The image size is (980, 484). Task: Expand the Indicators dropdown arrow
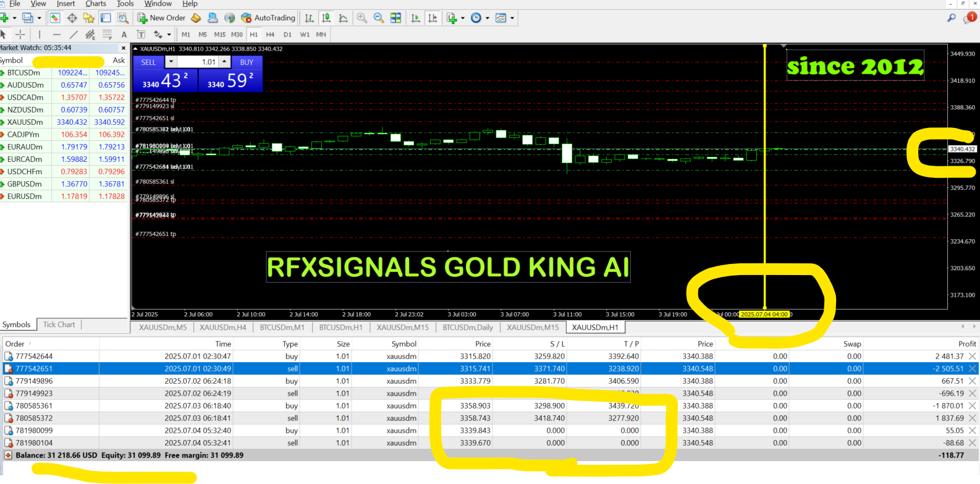pos(463,18)
